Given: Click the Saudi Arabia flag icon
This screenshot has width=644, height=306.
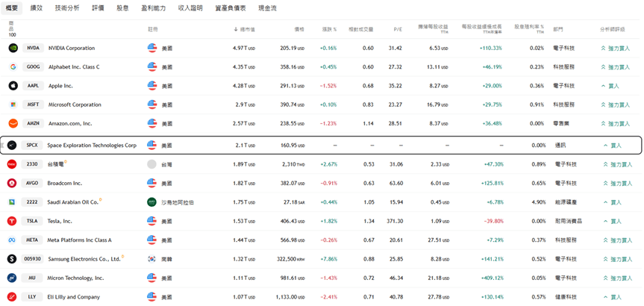Looking at the screenshot, I should point(152,202).
